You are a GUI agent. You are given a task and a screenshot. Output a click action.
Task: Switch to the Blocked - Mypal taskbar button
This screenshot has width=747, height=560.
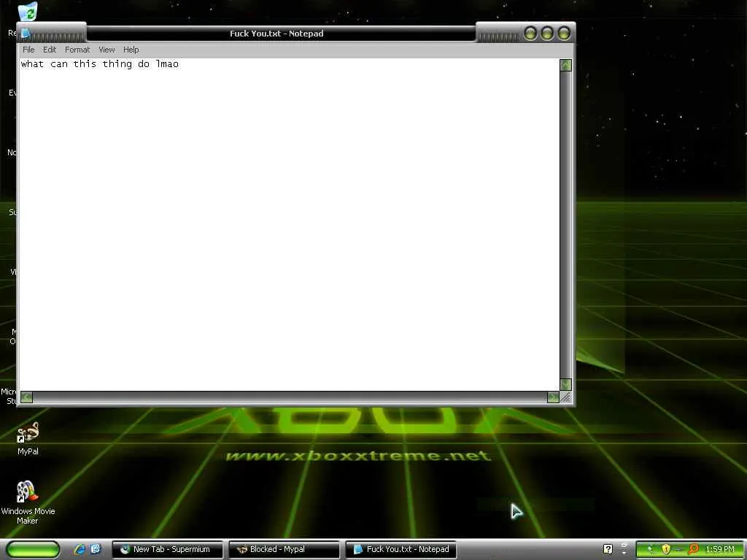pyautogui.click(x=284, y=549)
